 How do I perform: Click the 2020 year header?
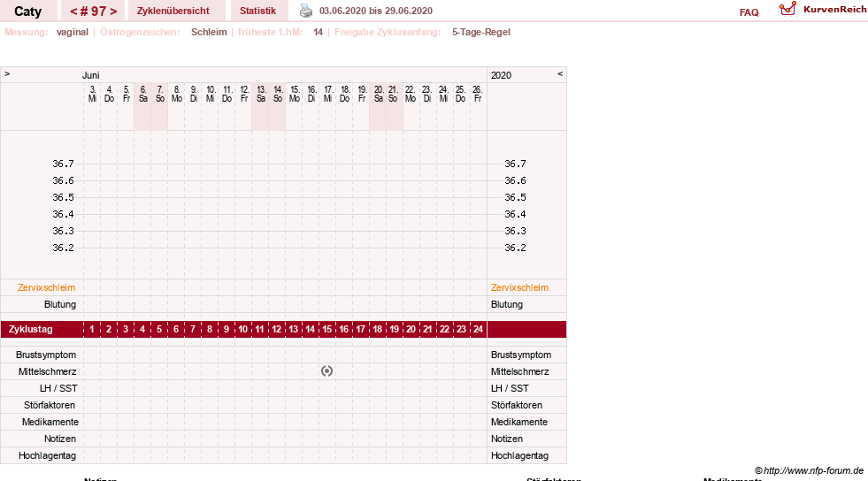coord(501,75)
